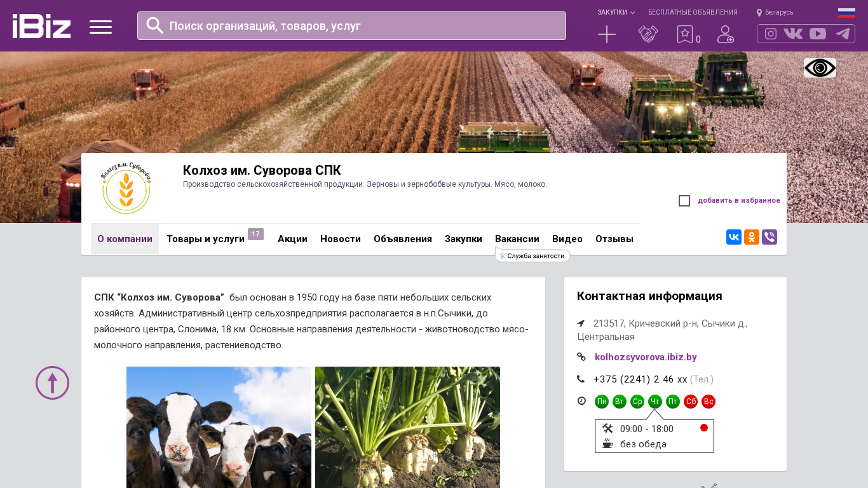Click the Служба занятости badge

pos(533,255)
